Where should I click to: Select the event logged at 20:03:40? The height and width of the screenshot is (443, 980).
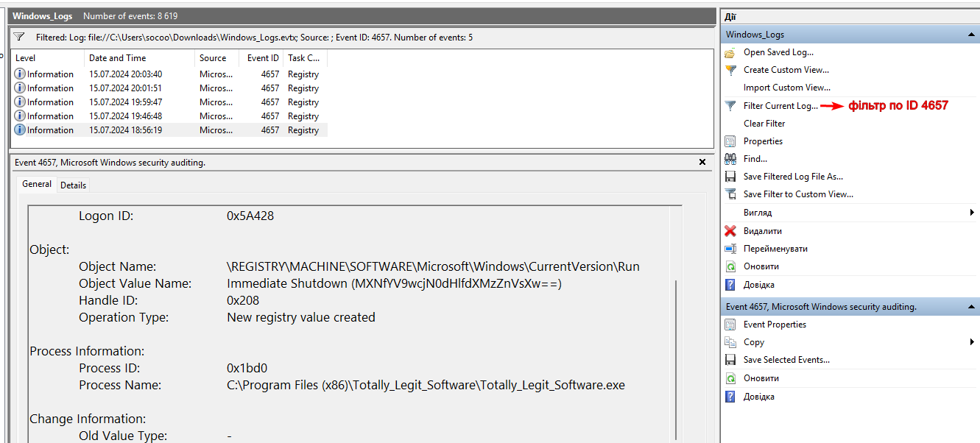pyautogui.click(x=125, y=74)
